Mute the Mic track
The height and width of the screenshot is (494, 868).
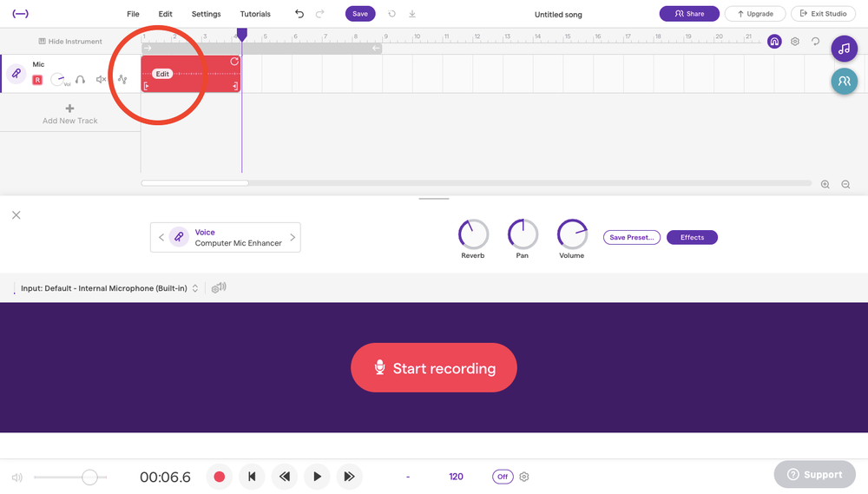point(101,80)
